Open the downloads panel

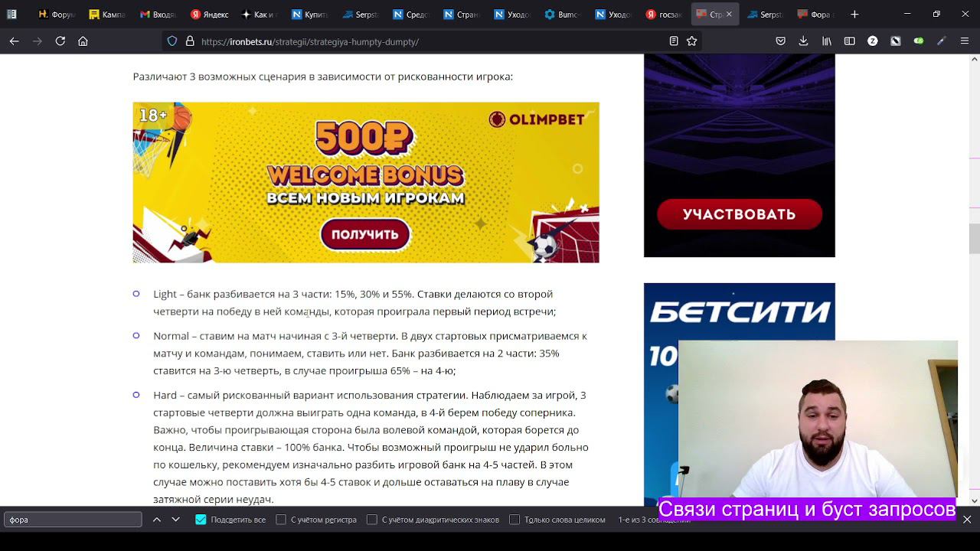tap(803, 41)
